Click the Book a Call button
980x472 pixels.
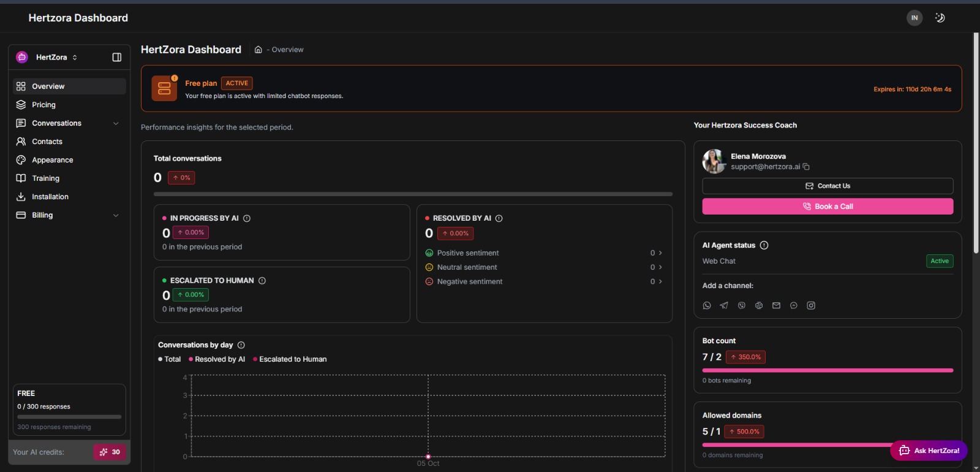point(827,207)
